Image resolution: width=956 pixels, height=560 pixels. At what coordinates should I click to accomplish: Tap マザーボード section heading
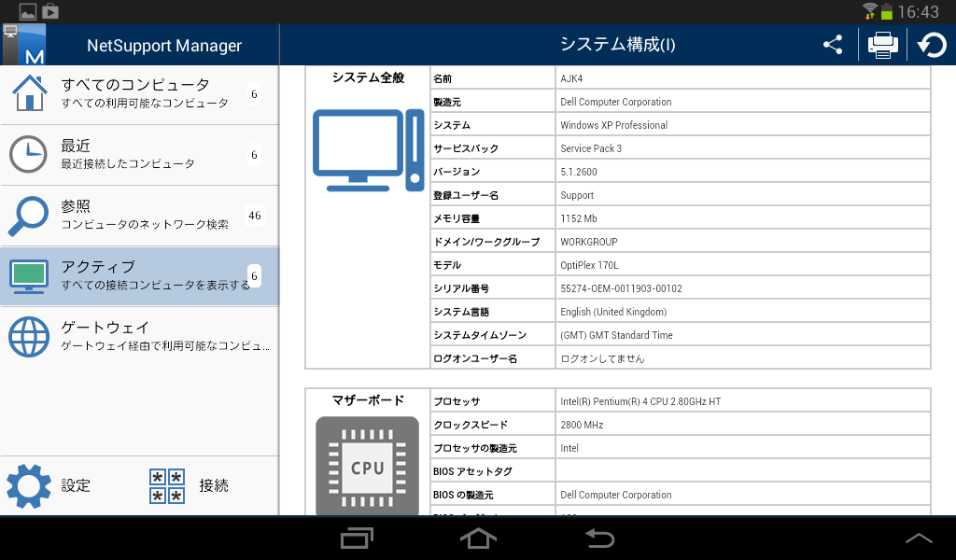pos(368,400)
